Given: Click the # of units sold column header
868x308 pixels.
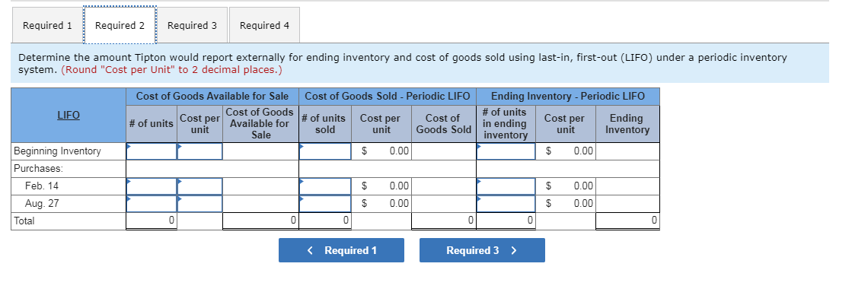Looking at the screenshot, I should click(325, 124).
